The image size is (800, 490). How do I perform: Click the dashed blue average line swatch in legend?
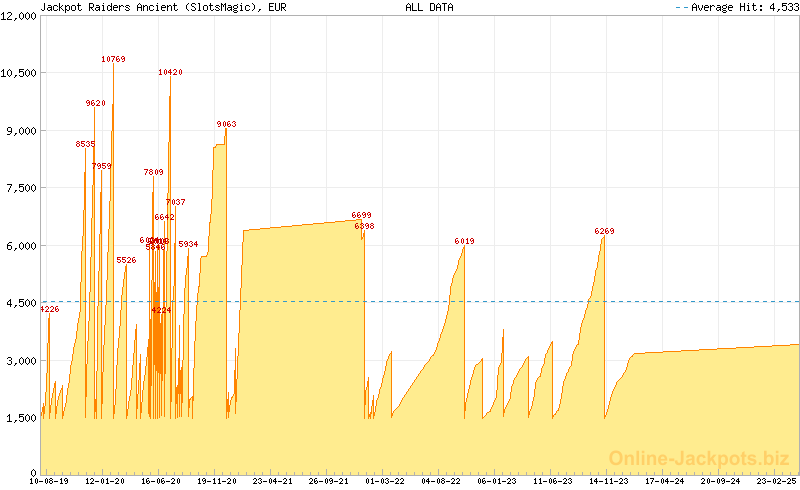pyautogui.click(x=682, y=7)
